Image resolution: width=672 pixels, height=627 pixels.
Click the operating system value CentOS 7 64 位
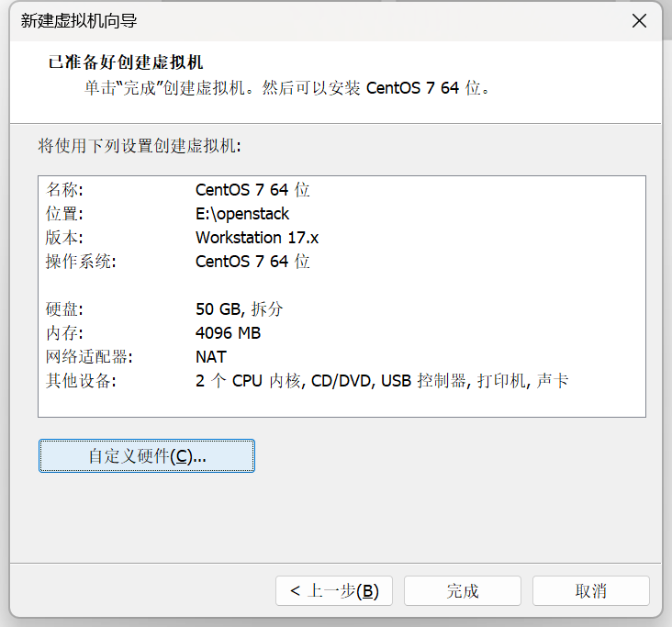[252, 261]
